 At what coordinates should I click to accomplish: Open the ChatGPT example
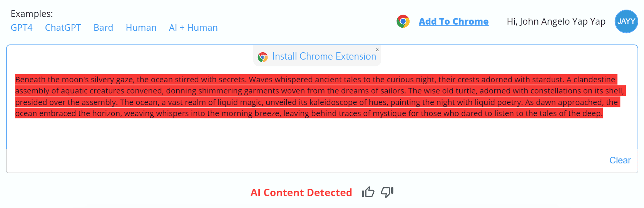tap(63, 28)
